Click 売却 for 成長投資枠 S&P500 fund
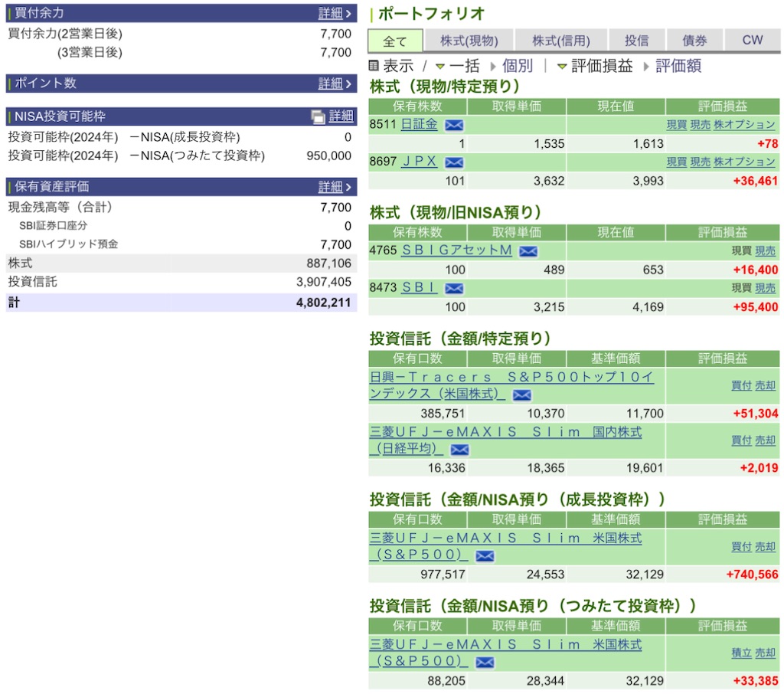The width and height of the screenshot is (784, 694). tap(766, 547)
